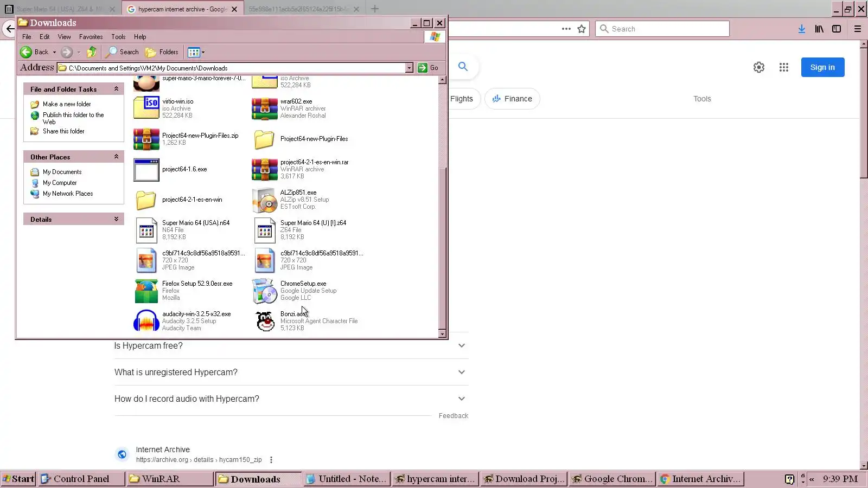Select the Bonzi Microsoft Agent character icon

(x=265, y=321)
